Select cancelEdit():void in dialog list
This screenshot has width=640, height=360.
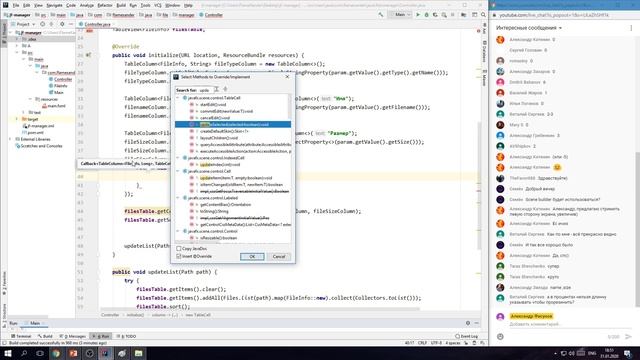215,118
